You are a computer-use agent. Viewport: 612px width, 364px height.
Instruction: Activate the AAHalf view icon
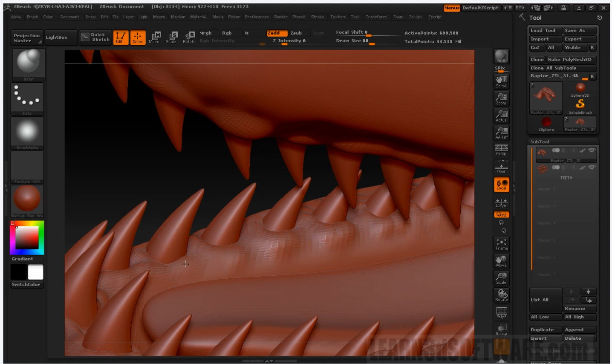501,133
